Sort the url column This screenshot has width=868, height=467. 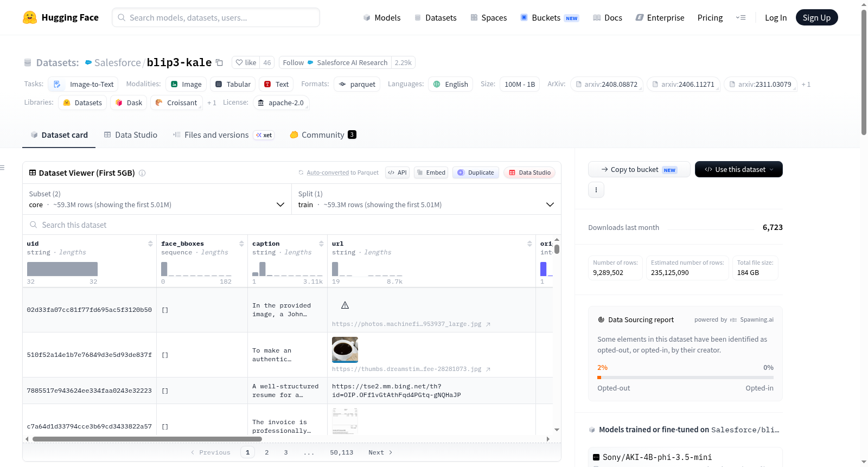(x=529, y=244)
